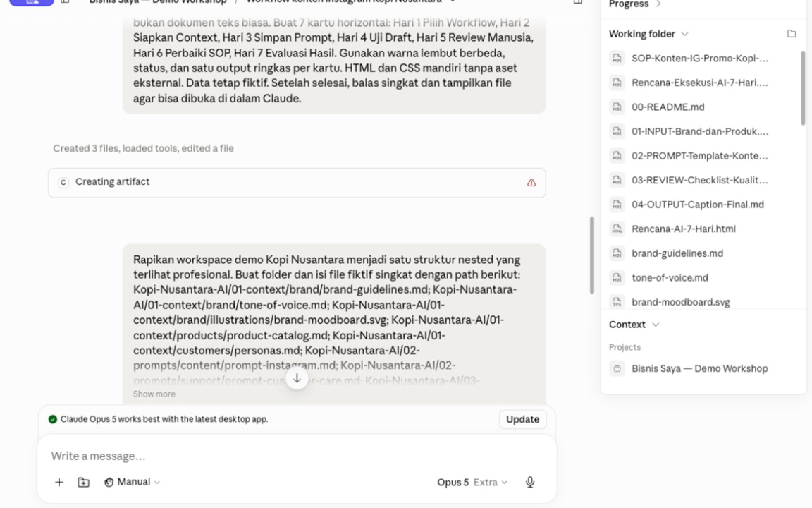This screenshot has height=508, width=812.
Task: Open folder icon beside Working folder header
Action: click(x=792, y=34)
